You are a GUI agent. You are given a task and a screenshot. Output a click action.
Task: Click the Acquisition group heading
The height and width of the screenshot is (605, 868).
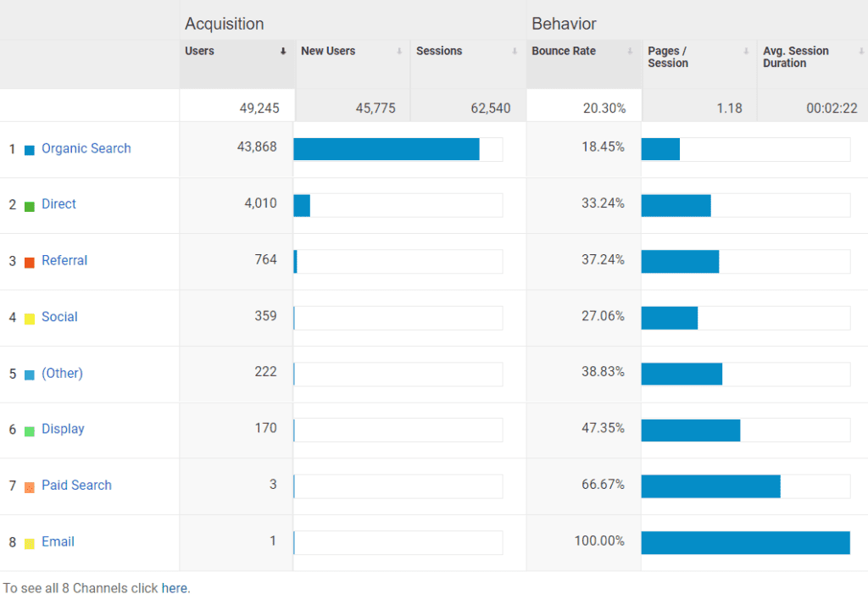point(224,24)
